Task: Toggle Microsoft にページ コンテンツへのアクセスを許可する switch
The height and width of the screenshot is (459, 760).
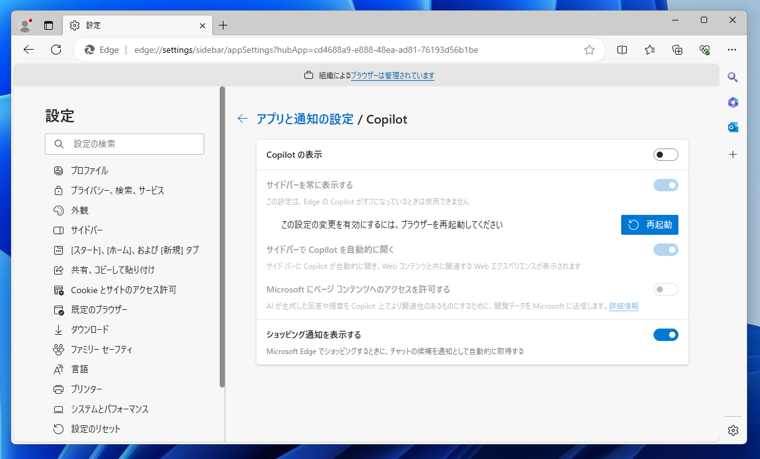Action: pos(665,289)
